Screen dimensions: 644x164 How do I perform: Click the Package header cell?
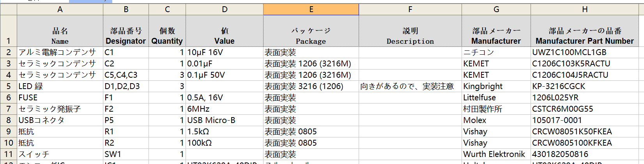pos(311,31)
